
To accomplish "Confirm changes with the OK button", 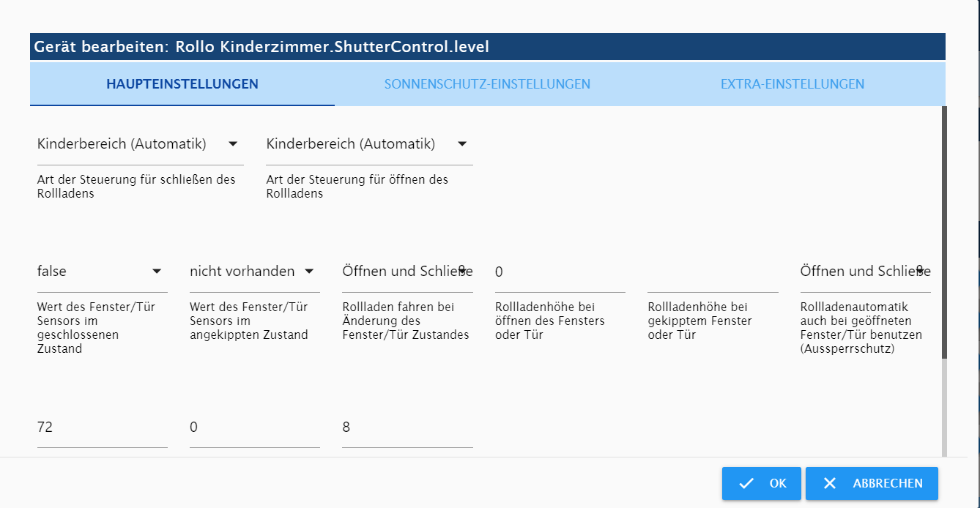I will pyautogui.click(x=762, y=483).
